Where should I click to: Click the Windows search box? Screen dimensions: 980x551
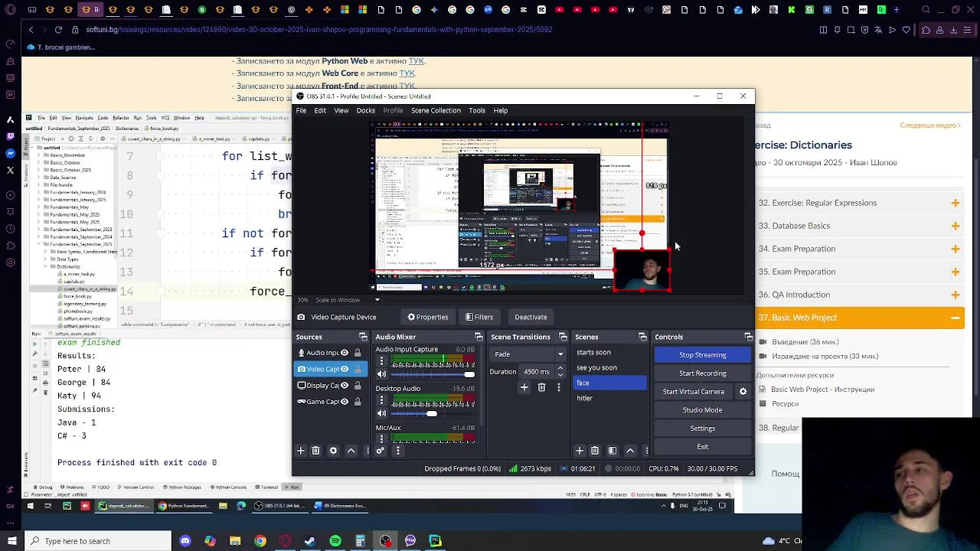coord(98,541)
